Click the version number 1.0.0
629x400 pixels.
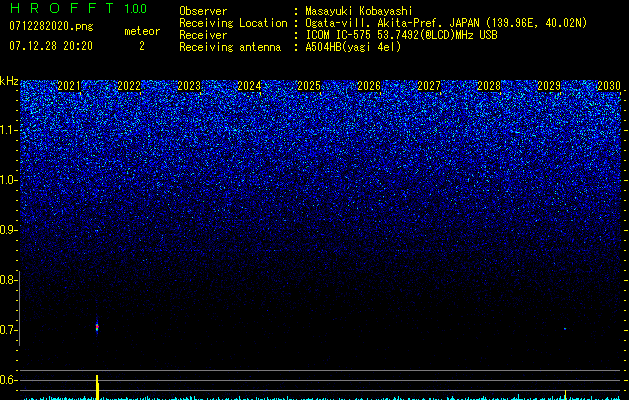point(135,9)
